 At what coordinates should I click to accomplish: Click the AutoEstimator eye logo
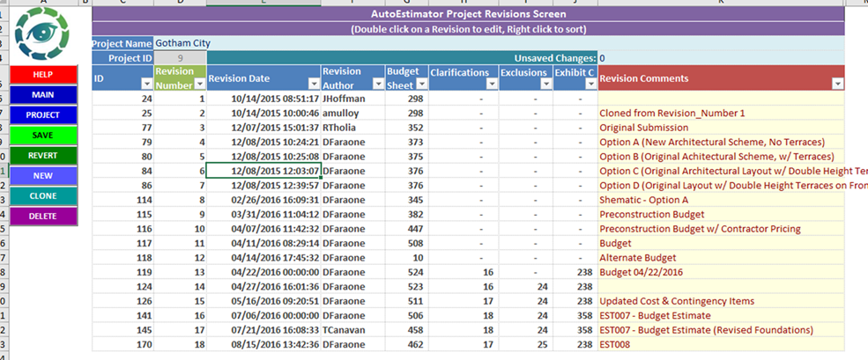pyautogui.click(x=41, y=33)
